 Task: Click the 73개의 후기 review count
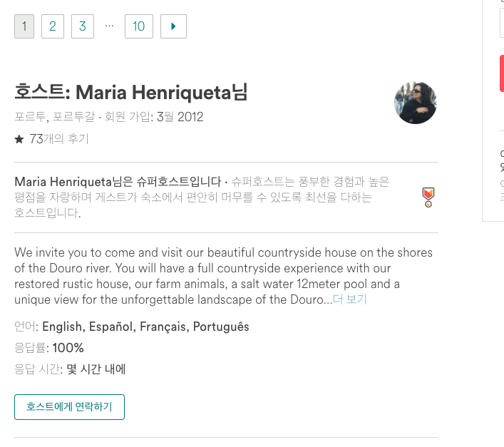[x=59, y=139]
